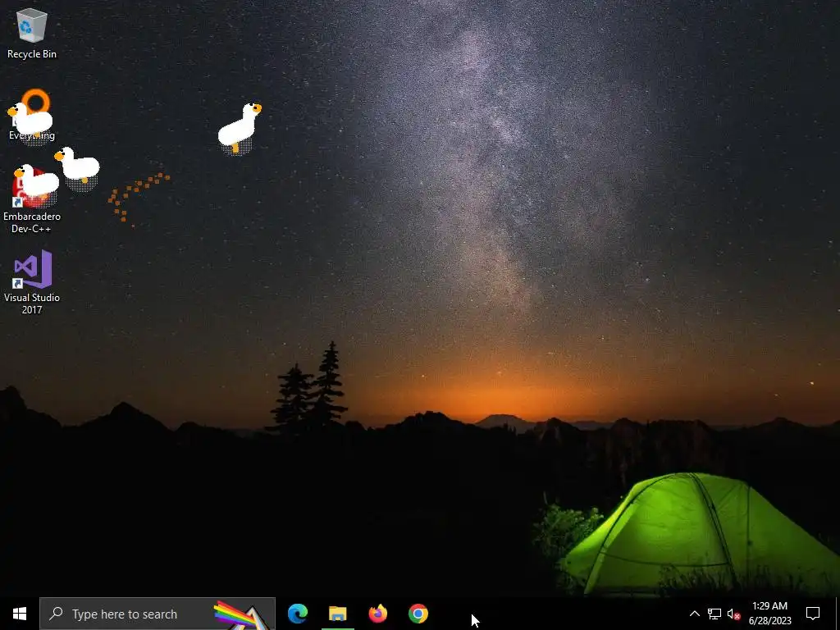Open the Action Center notifications icon
This screenshot has height=630, width=840.
[x=813, y=614]
